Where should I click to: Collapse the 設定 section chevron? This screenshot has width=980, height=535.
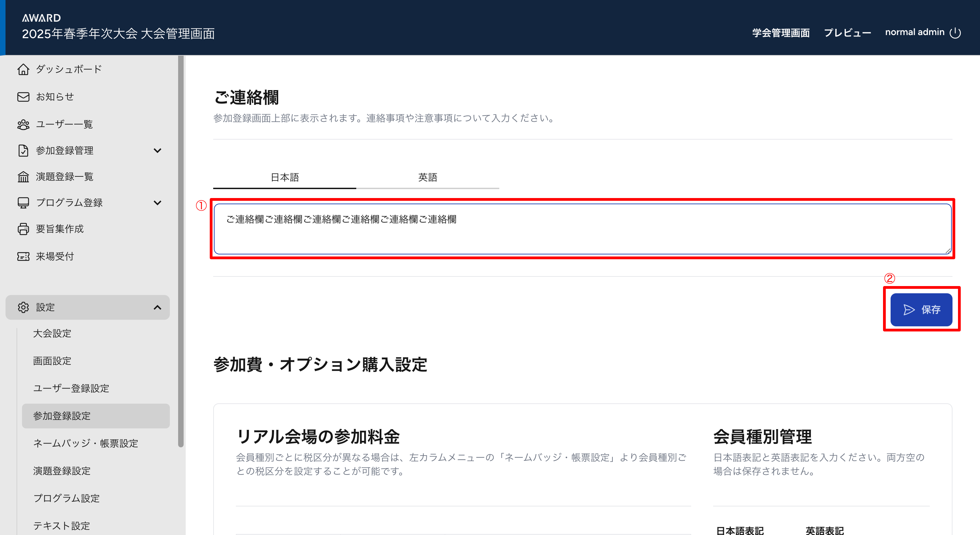(157, 307)
